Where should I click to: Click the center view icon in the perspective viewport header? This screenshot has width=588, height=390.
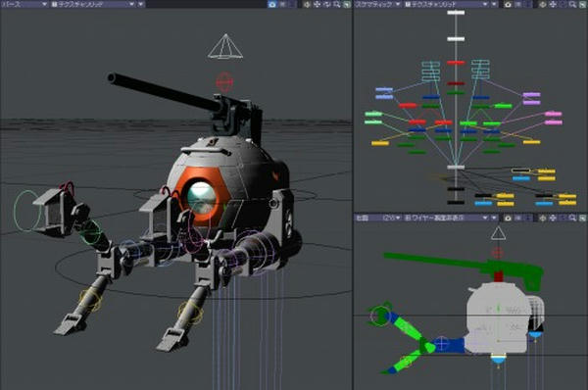pyautogui.click(x=307, y=4)
